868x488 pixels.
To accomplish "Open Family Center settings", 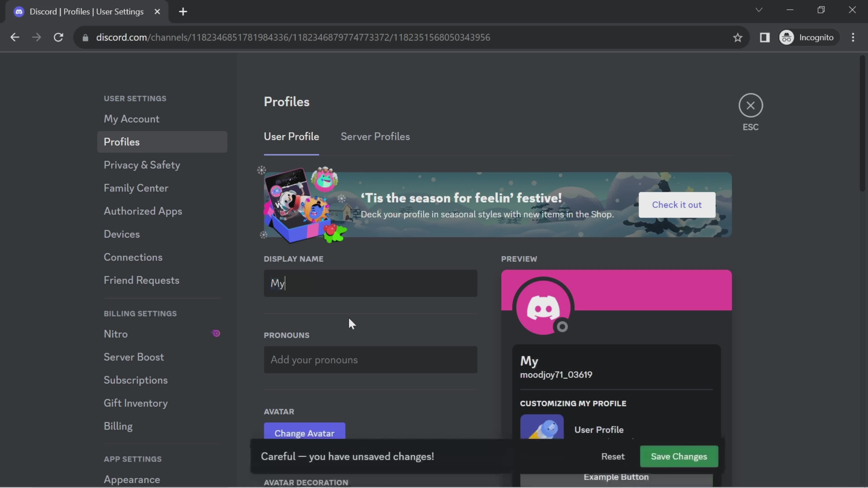I will (x=162, y=188).
